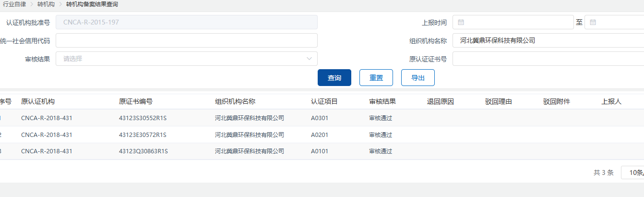Screen dimensions: 644x197
Task: Select the row with certificate 43123Q30863R1S
Action: [143, 151]
